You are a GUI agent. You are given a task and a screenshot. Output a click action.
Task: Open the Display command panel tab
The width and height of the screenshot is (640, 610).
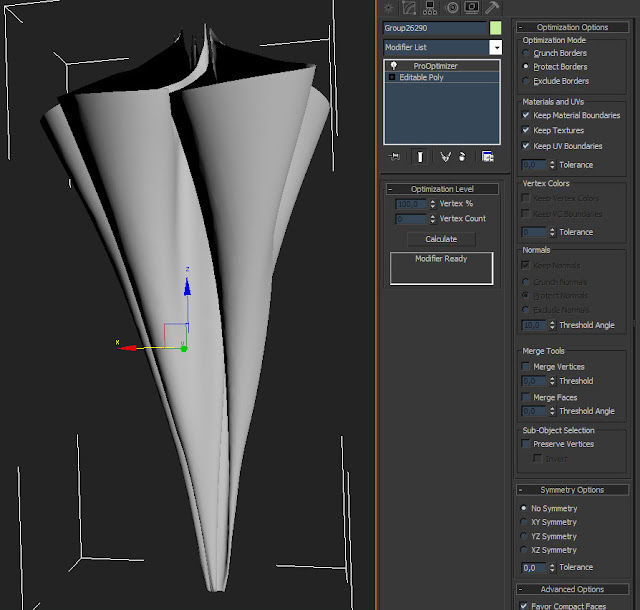pos(472,8)
